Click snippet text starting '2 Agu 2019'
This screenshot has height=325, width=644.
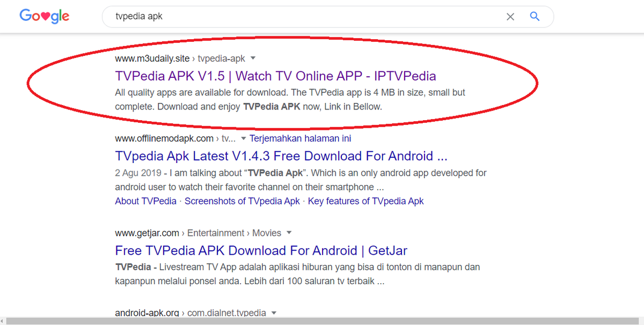click(x=301, y=180)
